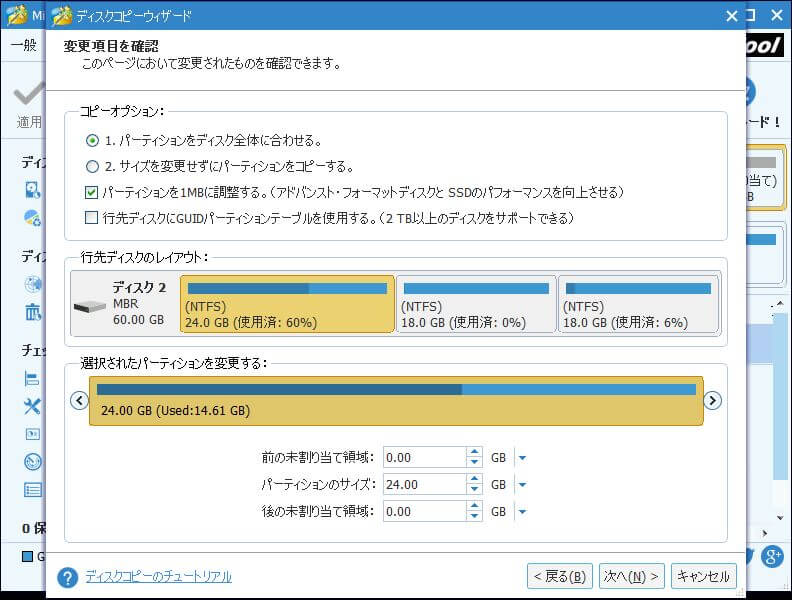The width and height of the screenshot is (792, 600).
Task: Select the 18.0 GB partition with 0% used
Action: click(x=476, y=304)
